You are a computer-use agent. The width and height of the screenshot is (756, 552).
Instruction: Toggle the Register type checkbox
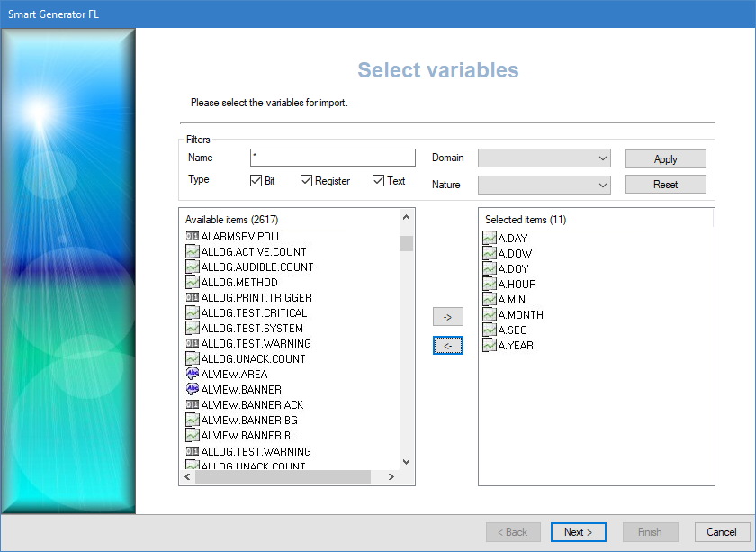[x=307, y=181]
